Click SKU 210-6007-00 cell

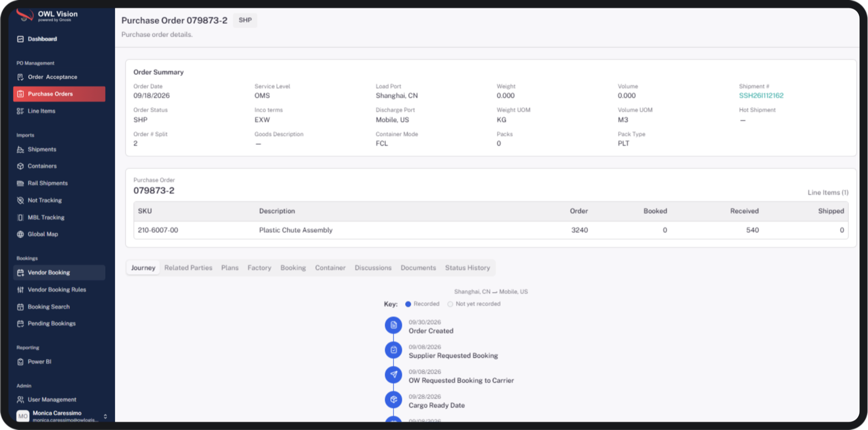pos(158,230)
